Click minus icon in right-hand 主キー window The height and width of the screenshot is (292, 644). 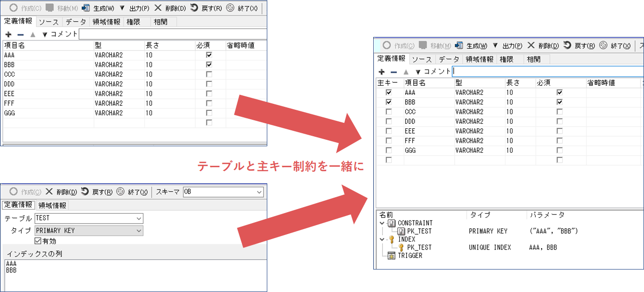tap(394, 72)
